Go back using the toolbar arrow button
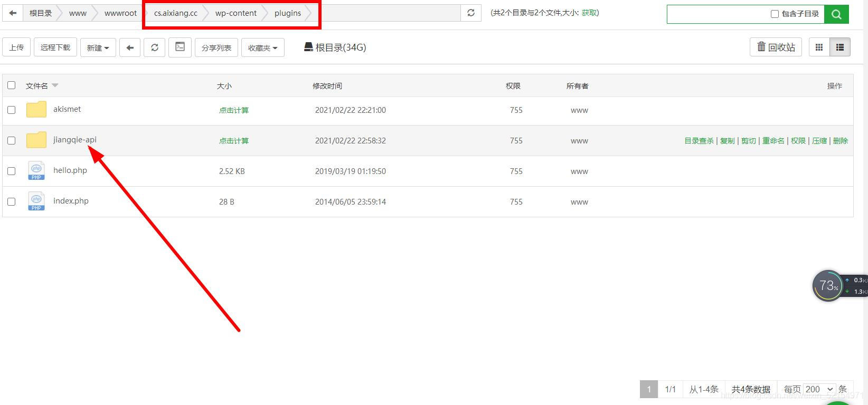Screen dimensions: 868x405 tap(130, 47)
